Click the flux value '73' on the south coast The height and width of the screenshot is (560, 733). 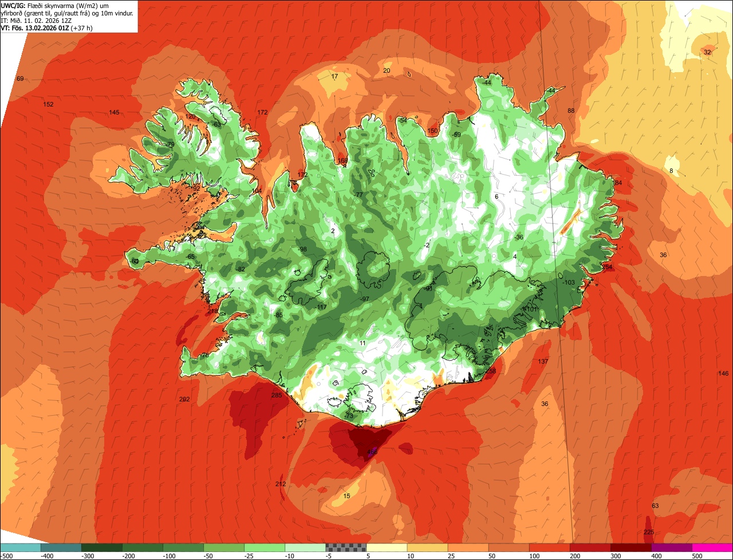click(x=349, y=416)
